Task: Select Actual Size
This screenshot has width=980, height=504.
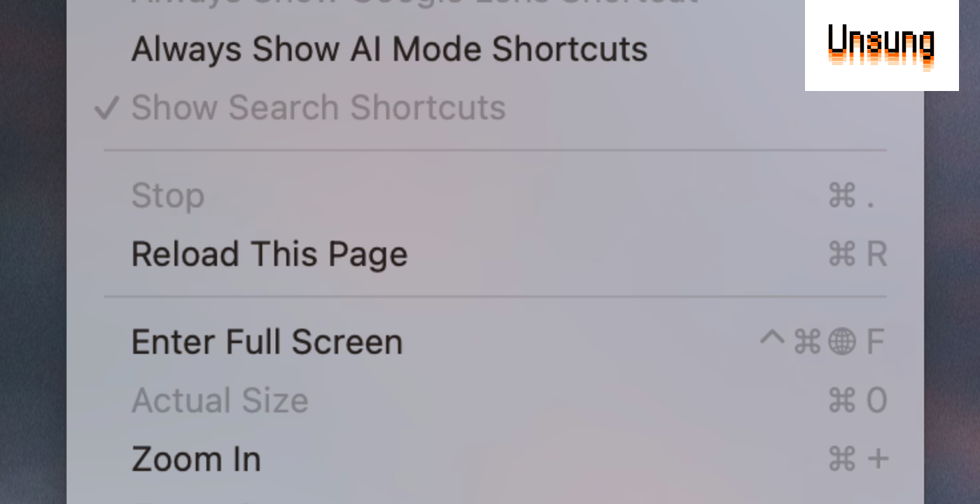Action: (x=220, y=400)
